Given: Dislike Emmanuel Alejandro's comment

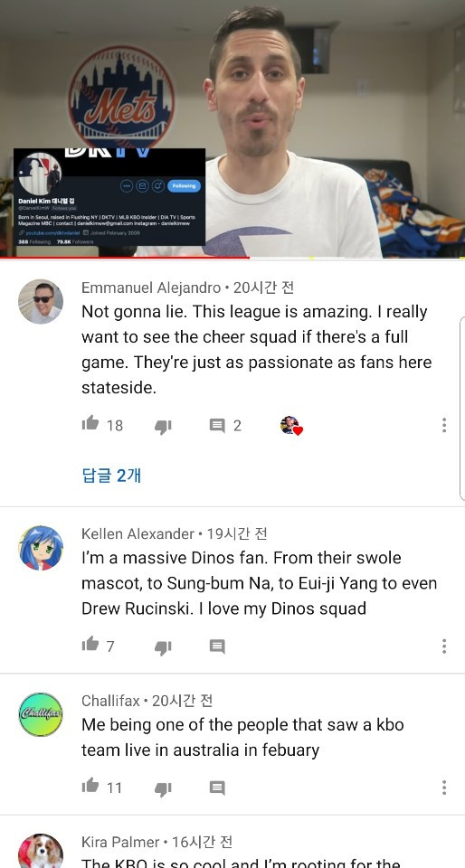Looking at the screenshot, I should click(x=163, y=426).
